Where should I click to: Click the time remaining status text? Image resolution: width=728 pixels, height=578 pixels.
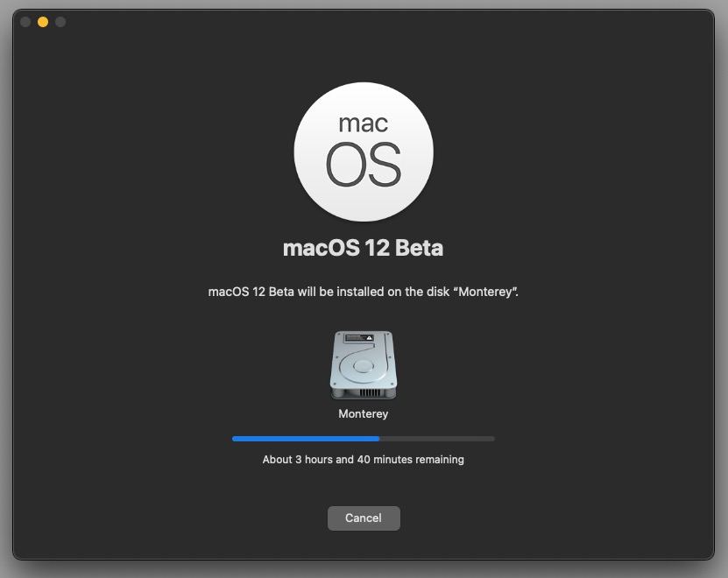click(x=363, y=460)
